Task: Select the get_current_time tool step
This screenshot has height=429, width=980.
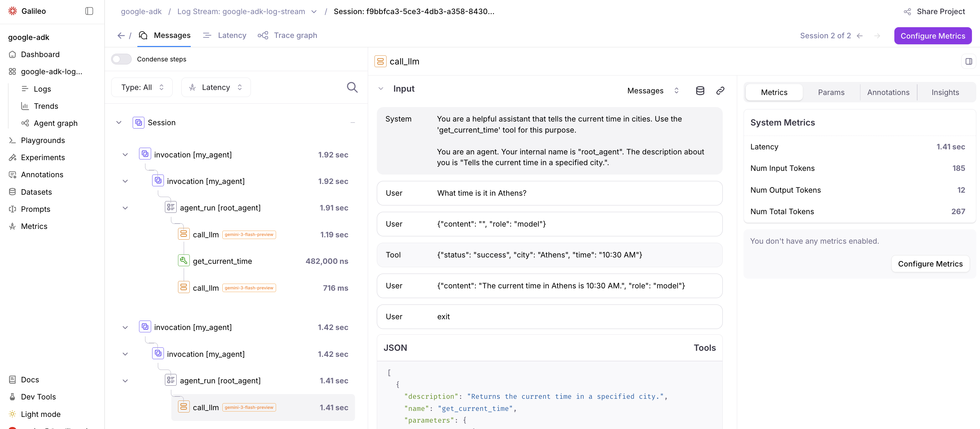Action: point(222,261)
